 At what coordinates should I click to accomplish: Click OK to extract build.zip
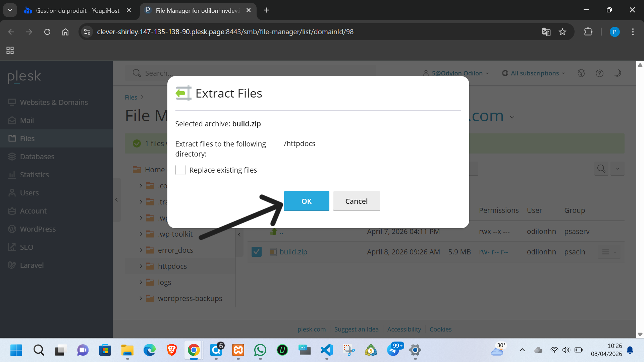(306, 201)
